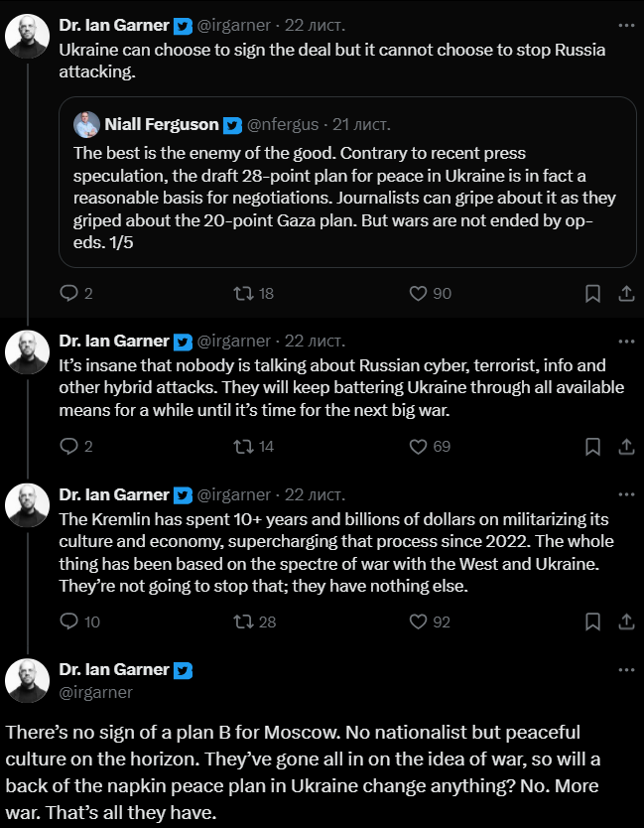Open reply thread with 10 replies

tap(68, 621)
